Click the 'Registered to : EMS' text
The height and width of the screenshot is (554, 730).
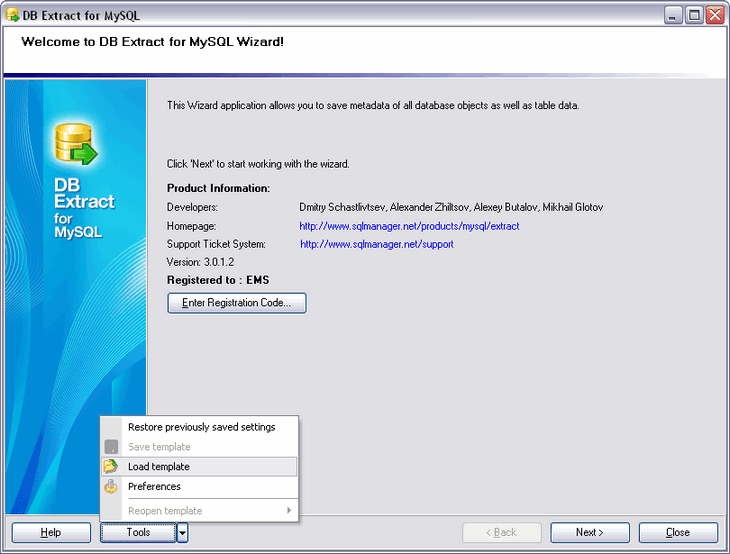coord(218,280)
